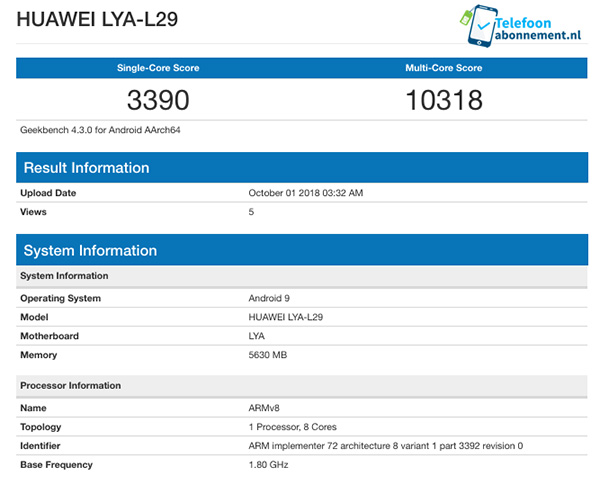Click the Base Frequency label
The width and height of the screenshot is (600, 485).
pyautogui.click(x=56, y=465)
